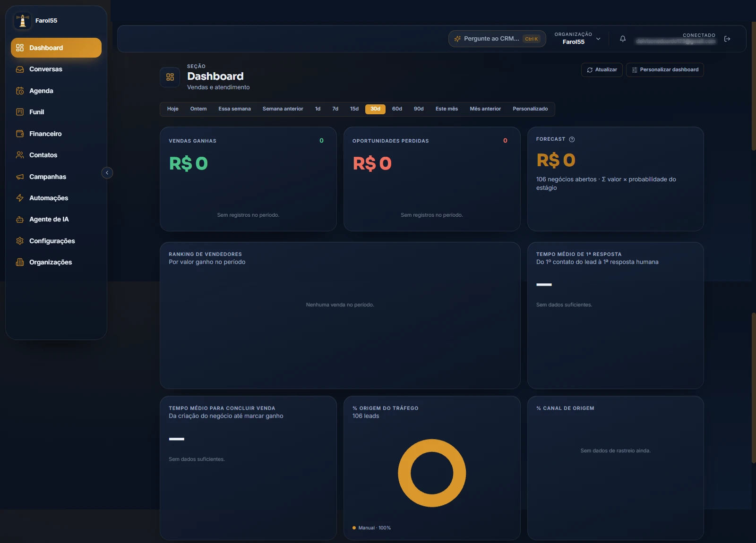Click the logout icon

pyautogui.click(x=727, y=39)
